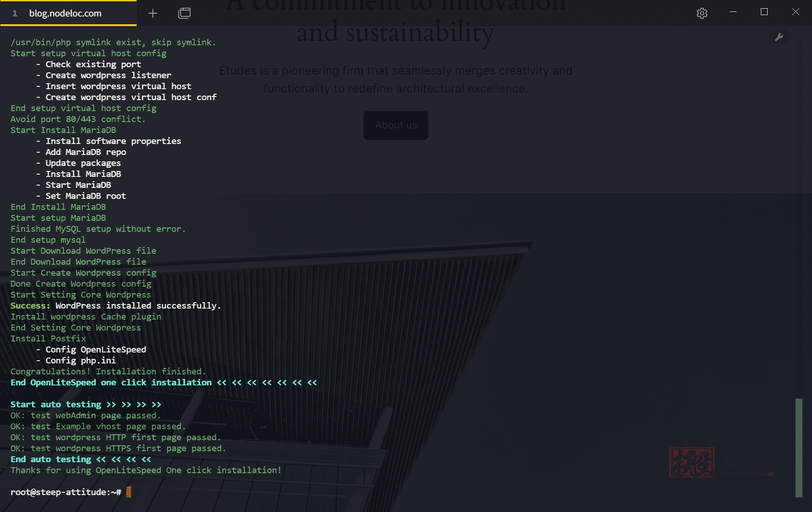Click 'Success: WordPress installed successfully.' line
The height and width of the screenshot is (512, 812).
pyautogui.click(x=116, y=305)
